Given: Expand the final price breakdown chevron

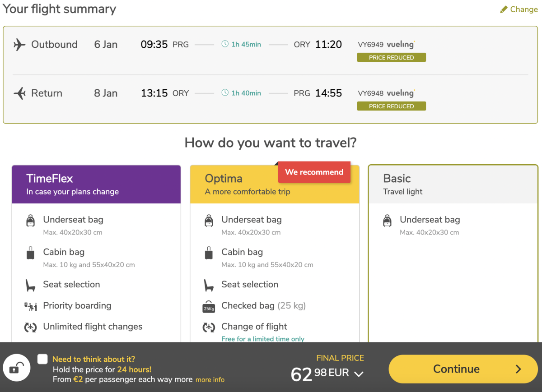Looking at the screenshot, I should pyautogui.click(x=359, y=374).
